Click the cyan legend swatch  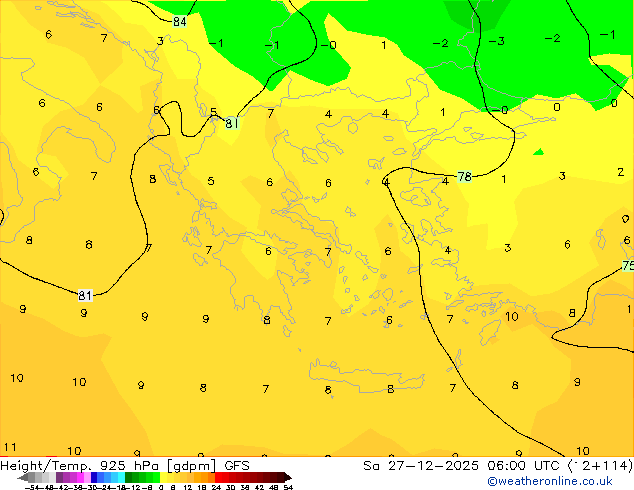[121, 477]
